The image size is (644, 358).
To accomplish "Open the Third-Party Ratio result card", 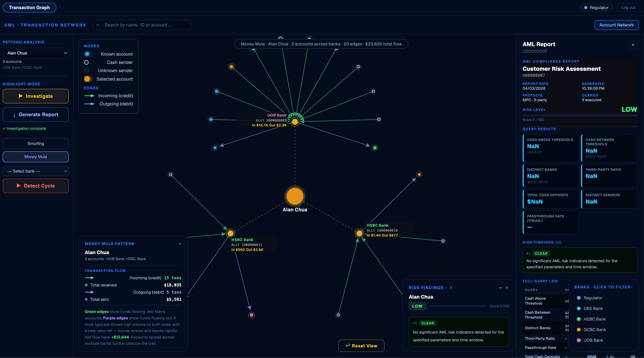I will [609, 176].
